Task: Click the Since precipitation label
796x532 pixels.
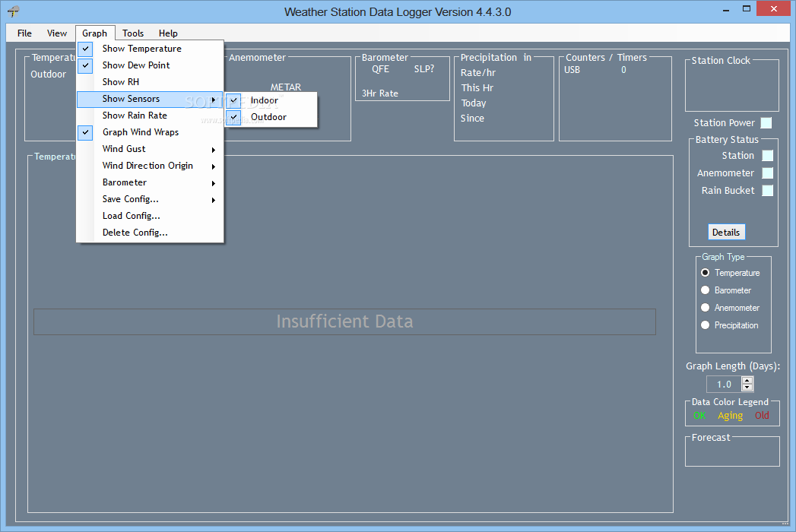Action: tap(472, 119)
